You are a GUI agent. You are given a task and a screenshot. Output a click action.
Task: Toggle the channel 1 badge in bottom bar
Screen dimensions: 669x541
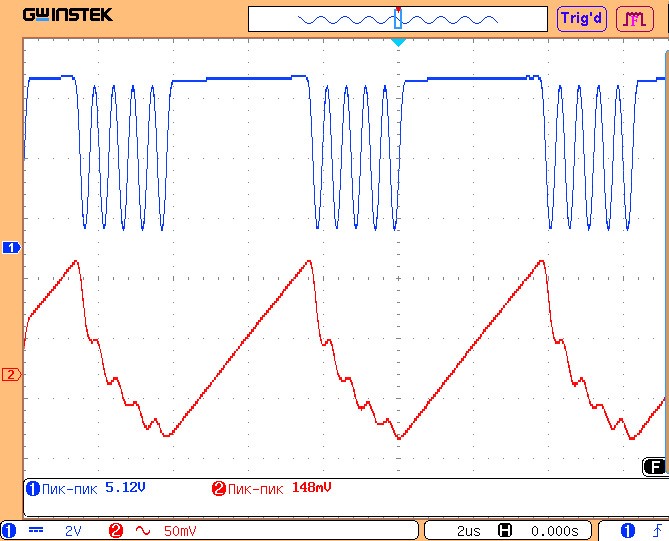pyautogui.click(x=9, y=530)
